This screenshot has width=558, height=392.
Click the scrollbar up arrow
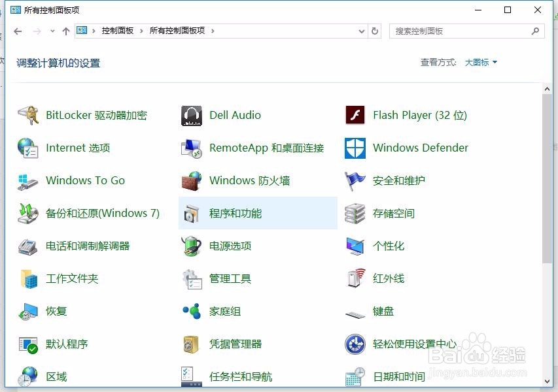click(547, 89)
